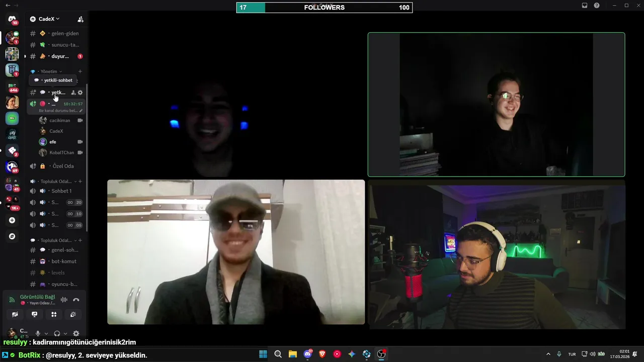Edit voice channel status pencil icon
Image resolution: width=644 pixels, height=362 pixels.
pyautogui.click(x=81, y=111)
